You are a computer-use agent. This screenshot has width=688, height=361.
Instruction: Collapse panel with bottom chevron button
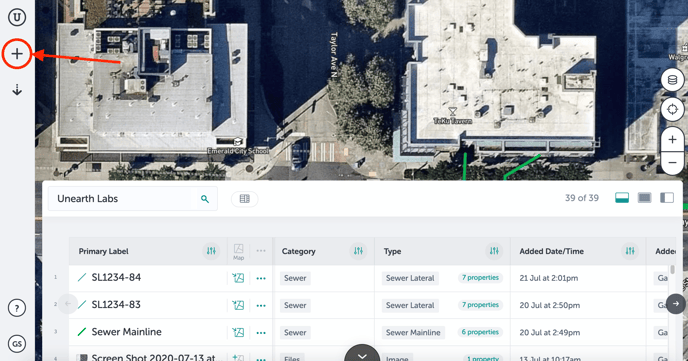[x=362, y=353]
